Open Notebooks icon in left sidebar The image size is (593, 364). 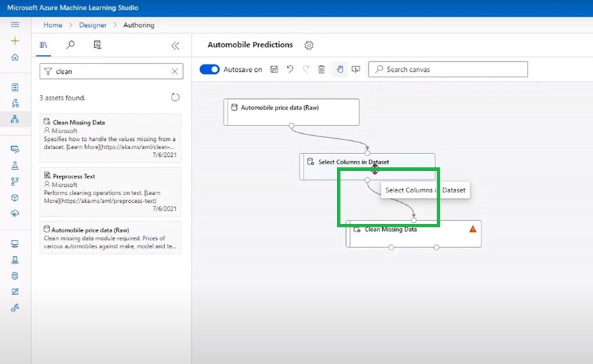tap(15, 87)
